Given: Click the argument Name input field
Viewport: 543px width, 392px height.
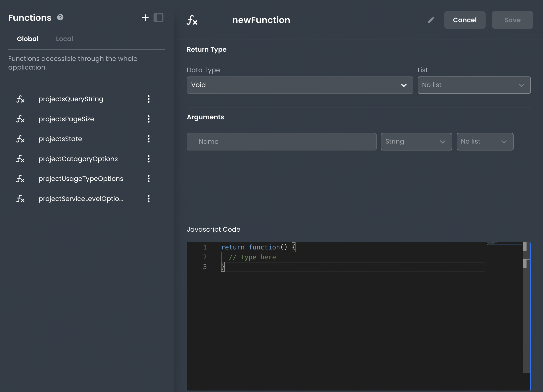Looking at the screenshot, I should [281, 142].
